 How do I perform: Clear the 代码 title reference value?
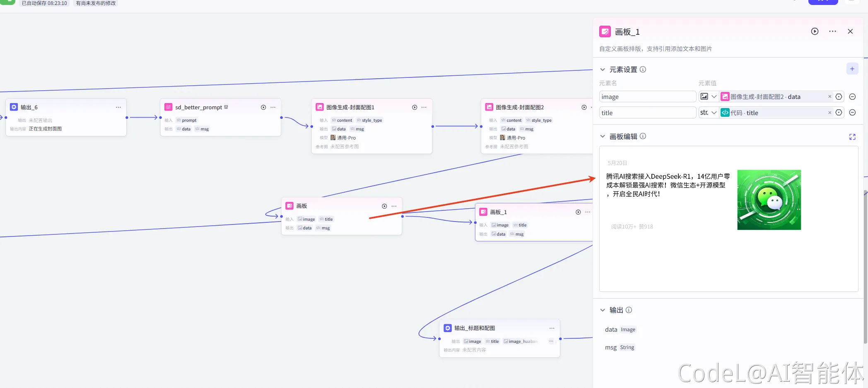point(829,113)
